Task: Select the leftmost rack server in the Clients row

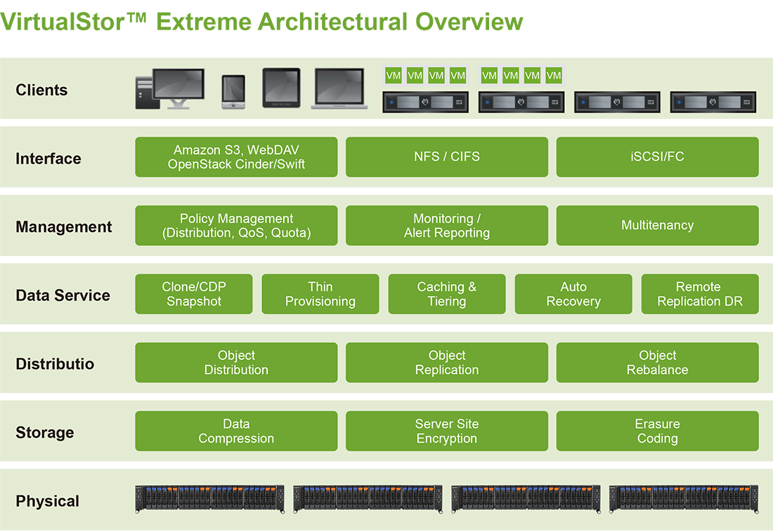Action: (x=425, y=102)
